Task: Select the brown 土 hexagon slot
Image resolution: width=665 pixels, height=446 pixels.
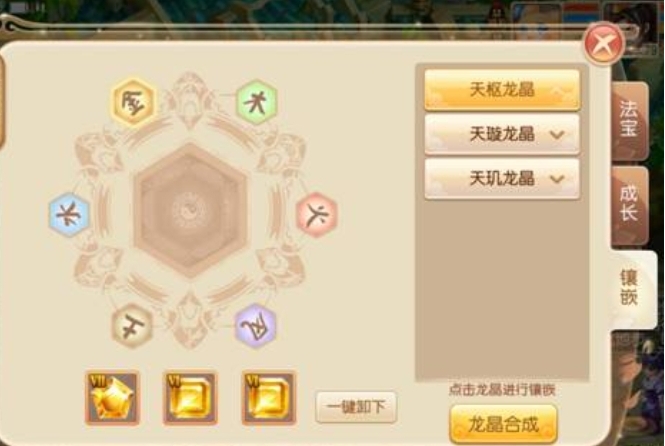Action: 132,326
